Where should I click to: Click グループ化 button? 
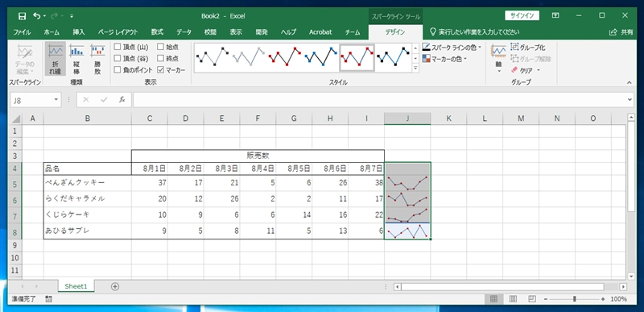coord(528,48)
